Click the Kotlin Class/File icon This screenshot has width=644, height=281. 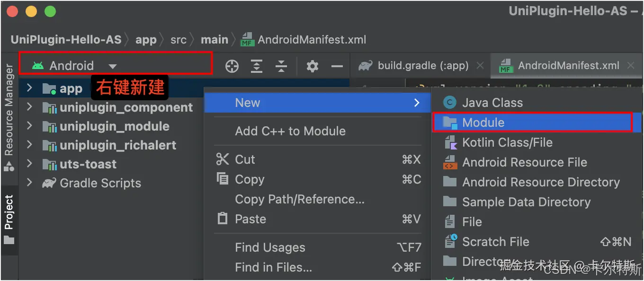coord(449,142)
